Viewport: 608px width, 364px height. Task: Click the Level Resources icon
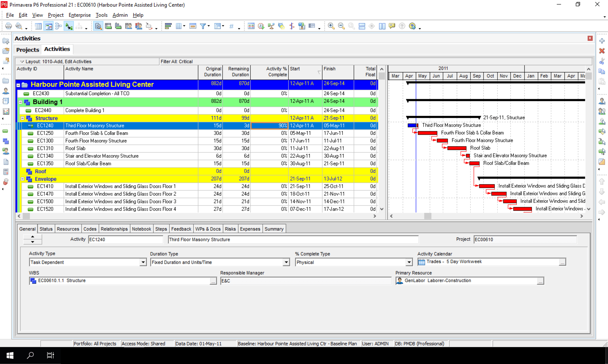pos(271,26)
